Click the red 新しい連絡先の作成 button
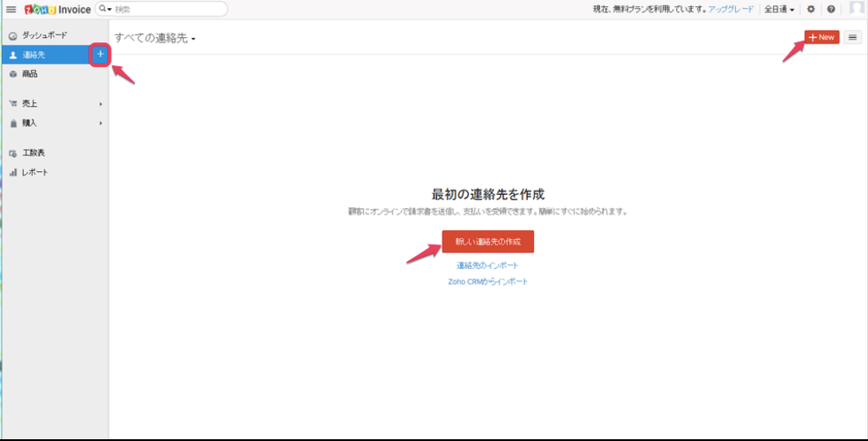Image resolution: width=868 pixels, height=441 pixels. [x=487, y=242]
